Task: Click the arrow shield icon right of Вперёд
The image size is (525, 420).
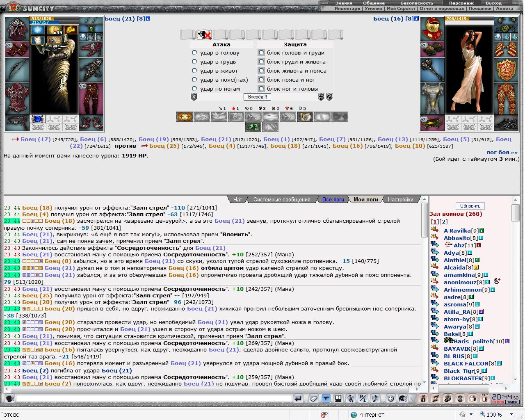Action: 321,97
